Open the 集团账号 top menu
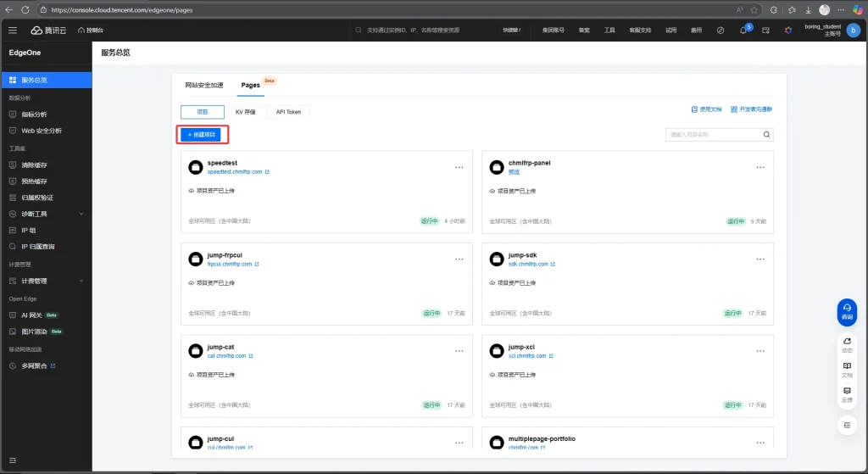 [x=553, y=31]
